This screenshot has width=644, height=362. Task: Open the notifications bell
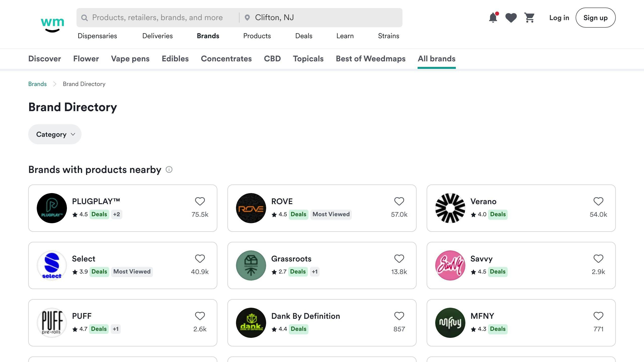tap(493, 18)
